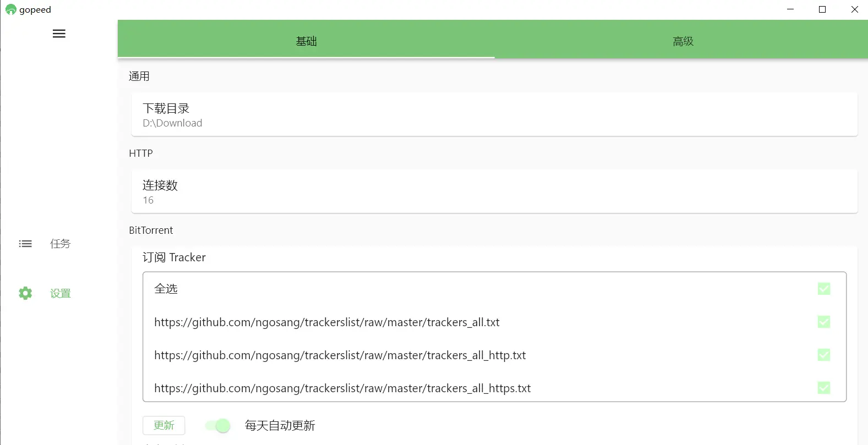Close the gopeed window

854,9
